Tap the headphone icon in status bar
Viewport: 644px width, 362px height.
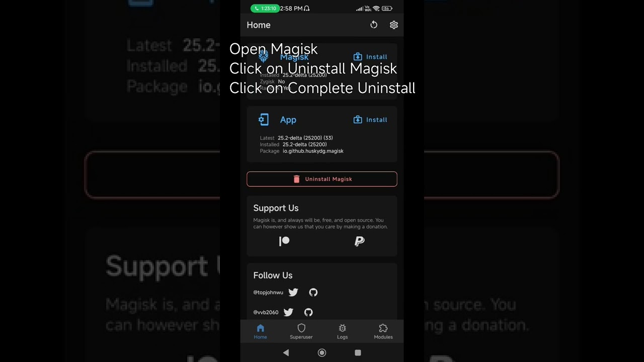(307, 9)
